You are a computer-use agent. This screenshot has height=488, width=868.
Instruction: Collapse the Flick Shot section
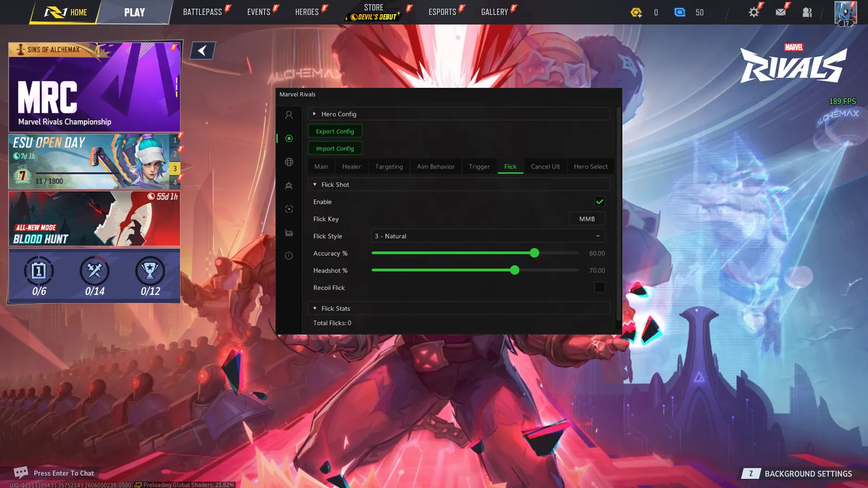459,184
